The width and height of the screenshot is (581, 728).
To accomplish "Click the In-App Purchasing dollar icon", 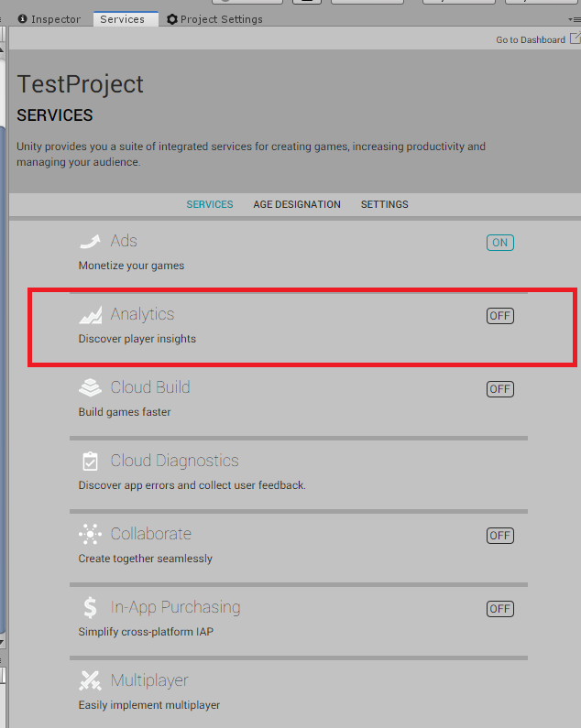I will 90,607.
